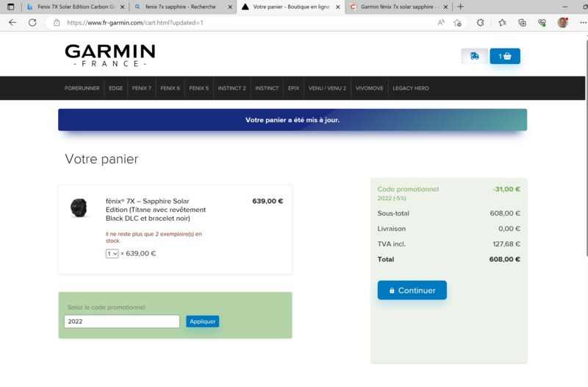Screen dimensions: 588x387
Task: Open browser settings ellipsis menu
Action: click(583, 23)
